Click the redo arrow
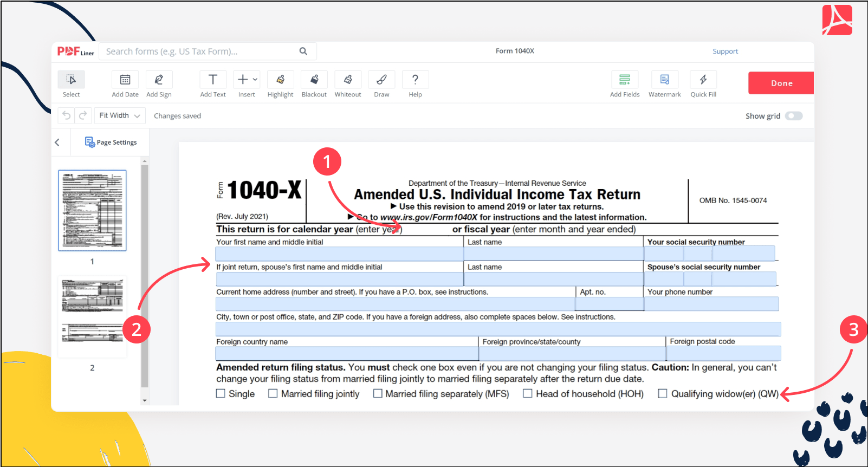Image resolution: width=868 pixels, height=467 pixels. point(83,115)
